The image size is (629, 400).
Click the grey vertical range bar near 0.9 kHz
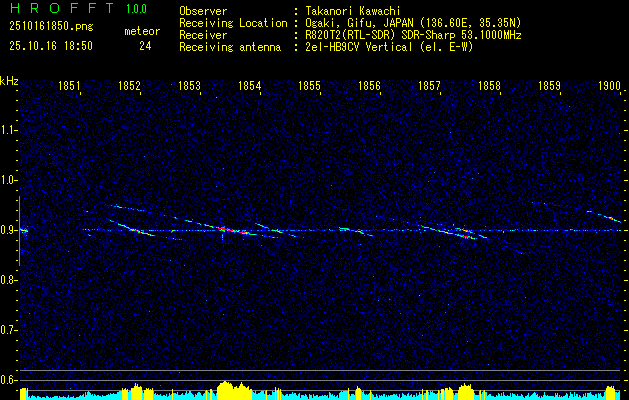tap(19, 231)
